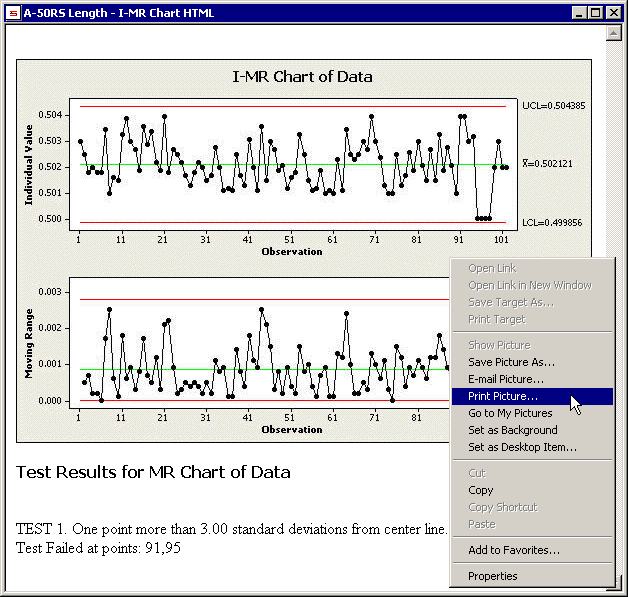Maximize the I-MR Chart window

(598, 13)
